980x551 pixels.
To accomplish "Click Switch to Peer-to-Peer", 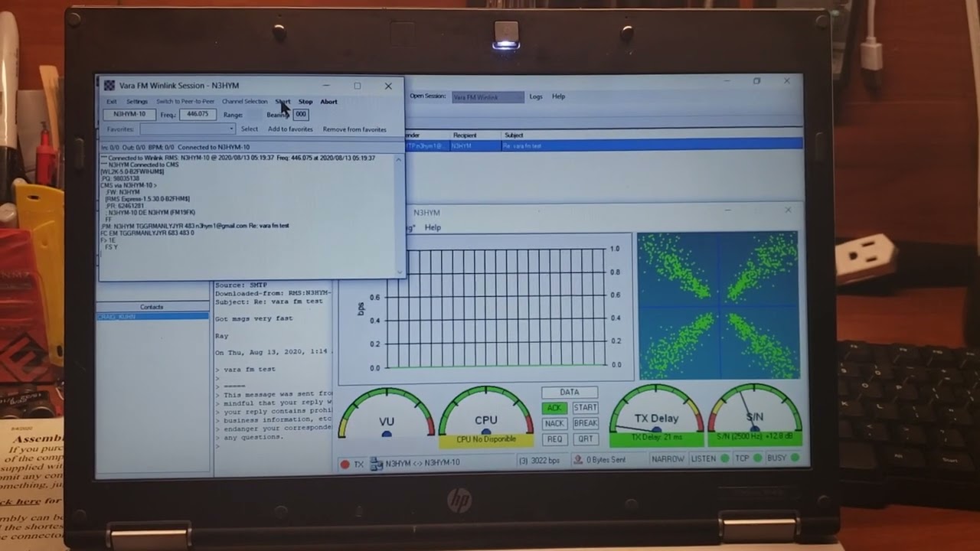I will pos(185,102).
